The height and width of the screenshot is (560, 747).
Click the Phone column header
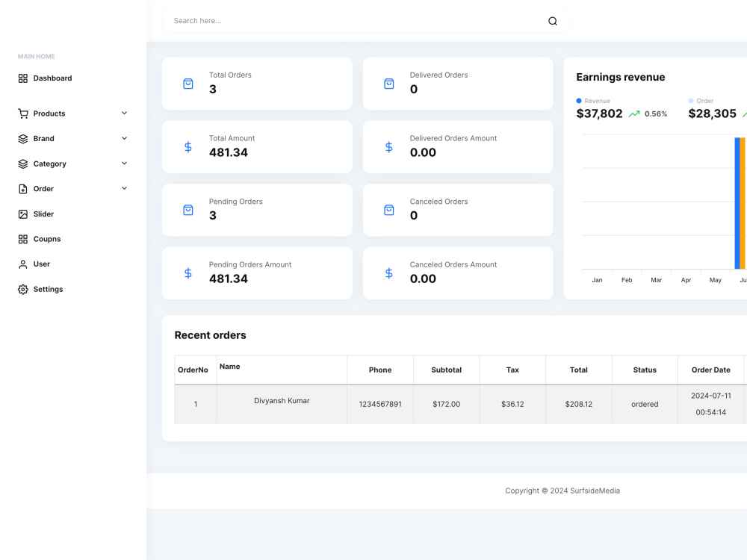click(380, 370)
